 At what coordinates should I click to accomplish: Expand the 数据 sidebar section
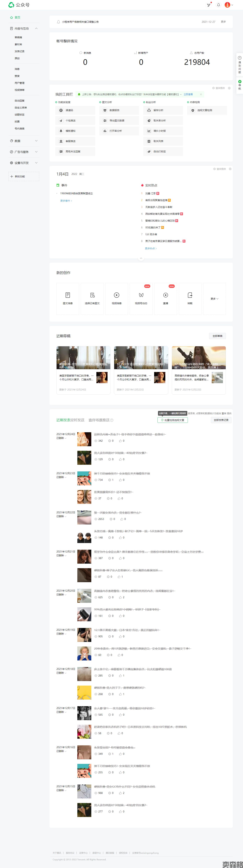[36, 141]
